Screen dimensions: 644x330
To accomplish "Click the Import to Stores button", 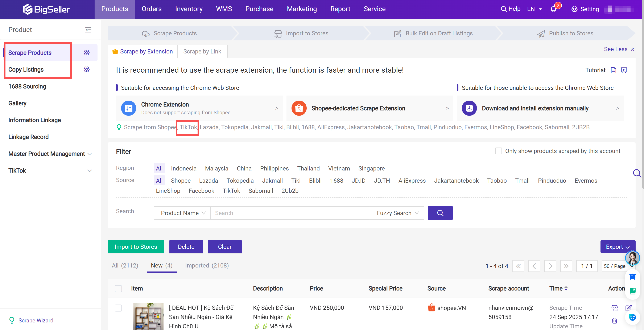I will point(136,247).
